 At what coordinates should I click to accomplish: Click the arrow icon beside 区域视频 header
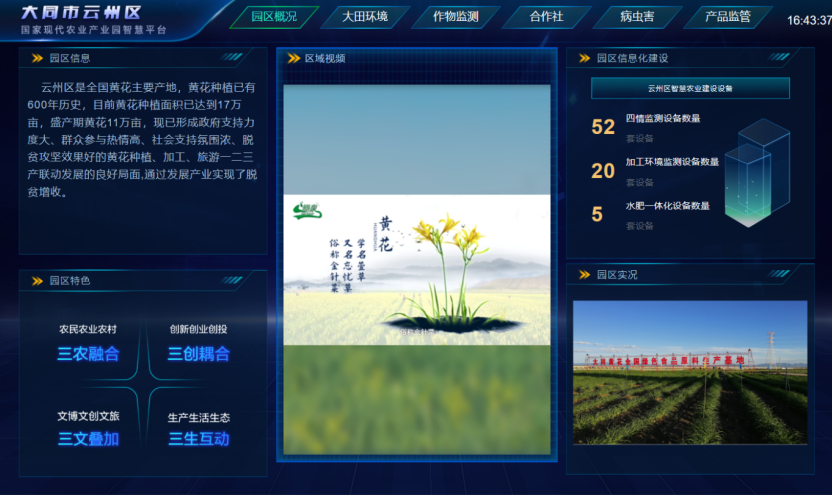click(294, 58)
